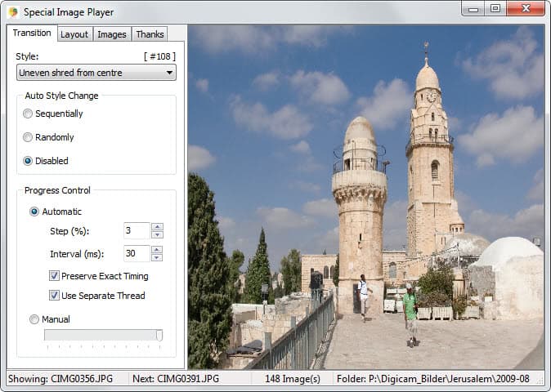
Task: Switch to the Images tab
Action: click(111, 34)
